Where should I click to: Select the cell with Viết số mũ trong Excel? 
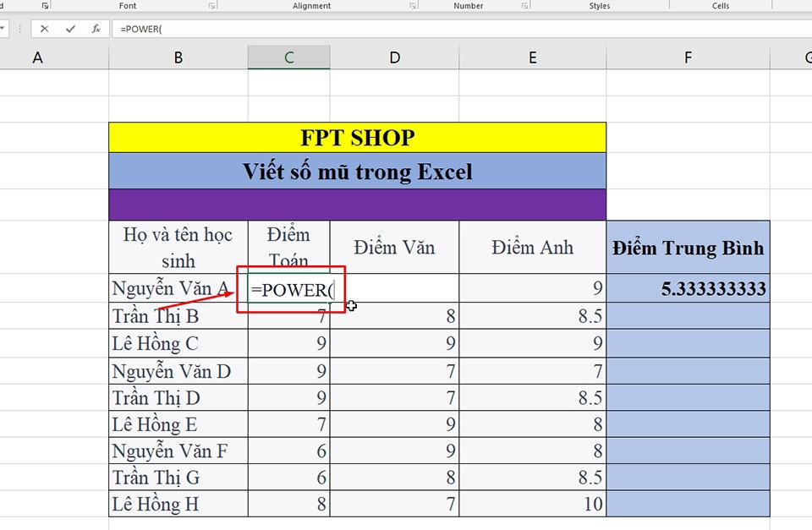click(x=357, y=172)
